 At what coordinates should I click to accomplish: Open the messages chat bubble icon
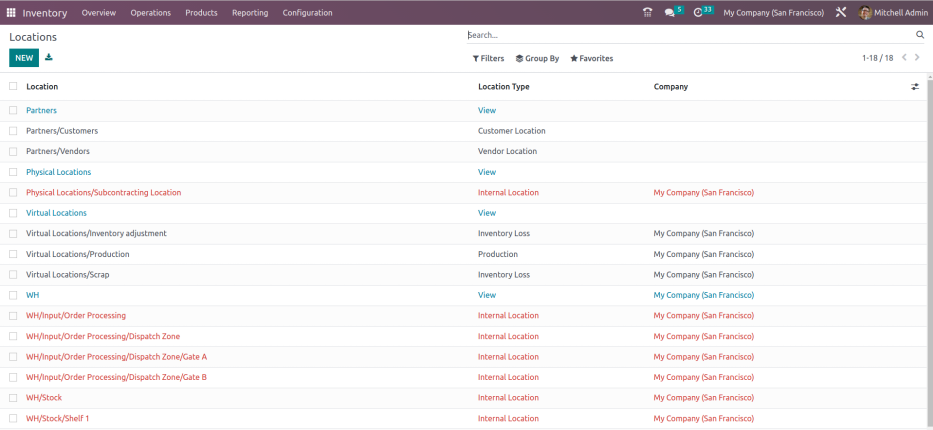(670, 13)
